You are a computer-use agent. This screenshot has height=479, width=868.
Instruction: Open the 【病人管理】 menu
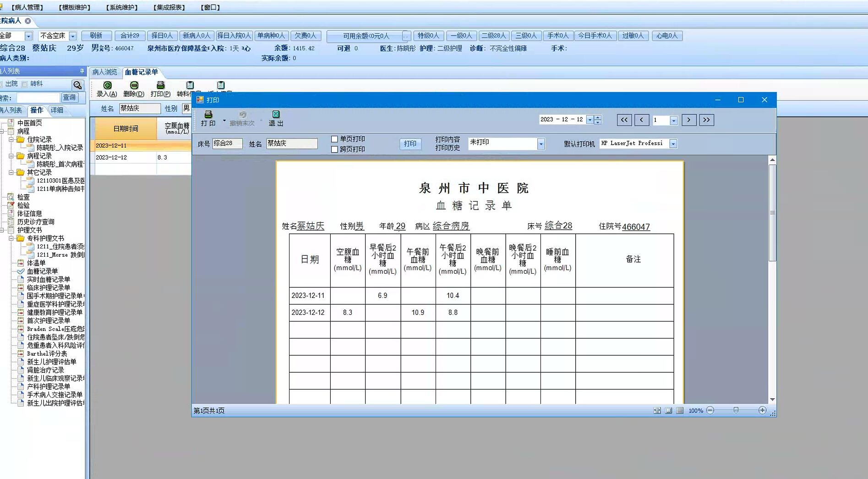point(27,7)
